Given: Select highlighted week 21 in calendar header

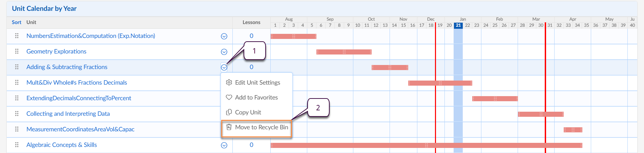Looking at the screenshot, I should [458, 25].
